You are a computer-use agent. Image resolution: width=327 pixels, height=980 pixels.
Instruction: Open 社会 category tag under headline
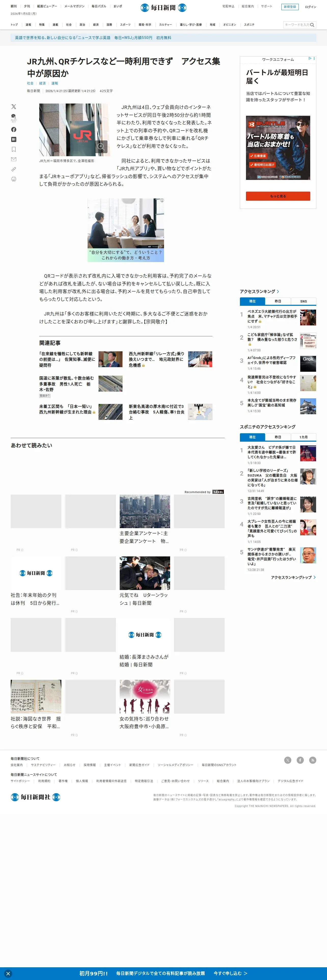click(30, 83)
